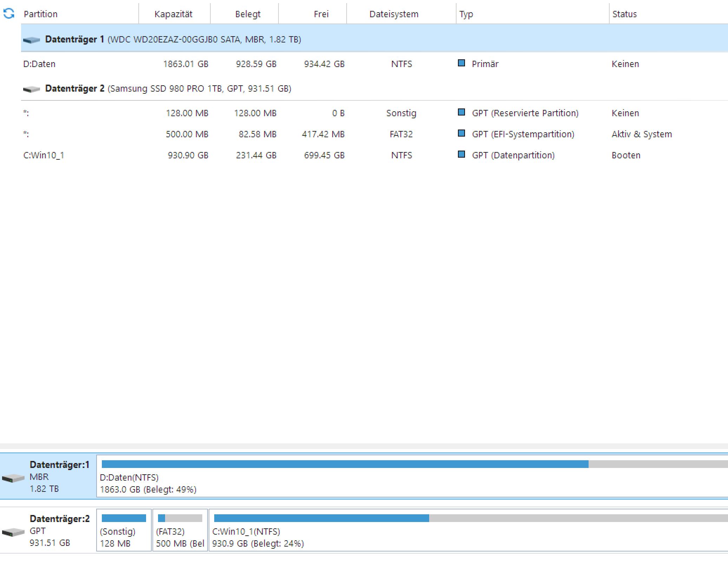Image resolution: width=728 pixels, height=568 pixels.
Task: Click the D:Daten usage bar at 49%
Action: click(x=415, y=464)
